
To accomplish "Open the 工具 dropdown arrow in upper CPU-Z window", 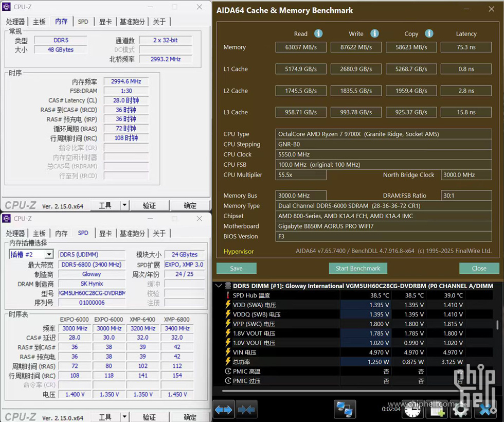I will click(124, 205).
